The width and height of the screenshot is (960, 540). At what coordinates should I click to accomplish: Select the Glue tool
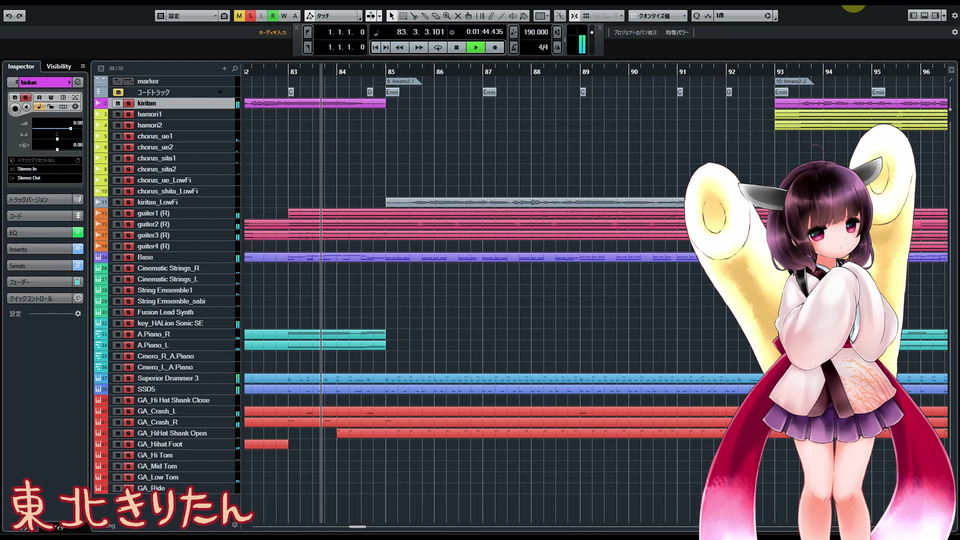coord(425,16)
